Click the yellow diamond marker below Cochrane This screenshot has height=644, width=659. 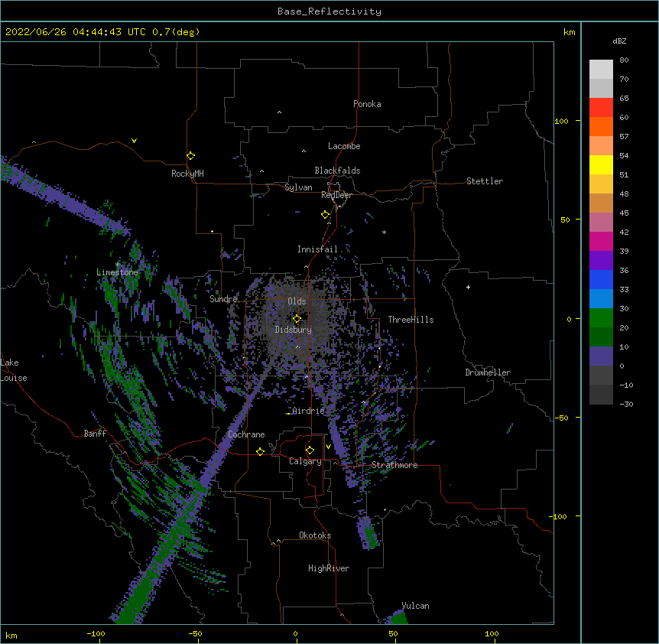tap(260, 451)
